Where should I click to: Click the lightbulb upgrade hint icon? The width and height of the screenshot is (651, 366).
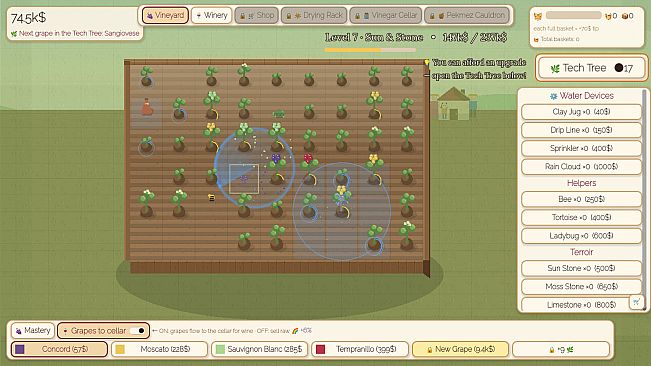coord(426,62)
